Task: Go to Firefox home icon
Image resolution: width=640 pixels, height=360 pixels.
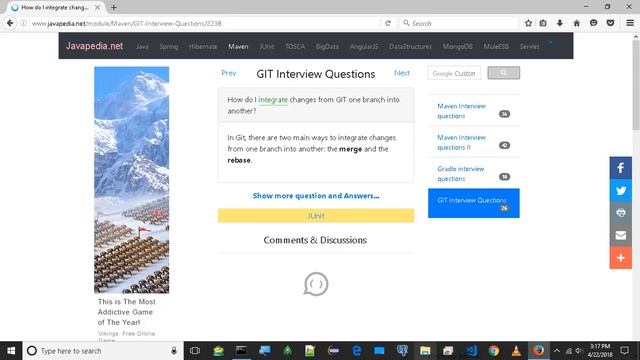Action: tap(576, 23)
